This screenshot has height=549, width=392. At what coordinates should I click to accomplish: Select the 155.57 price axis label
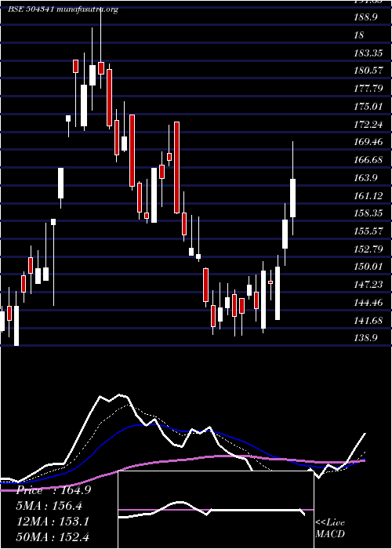point(368,231)
